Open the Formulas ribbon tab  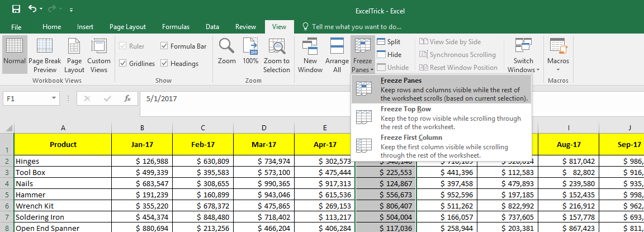pos(176,27)
